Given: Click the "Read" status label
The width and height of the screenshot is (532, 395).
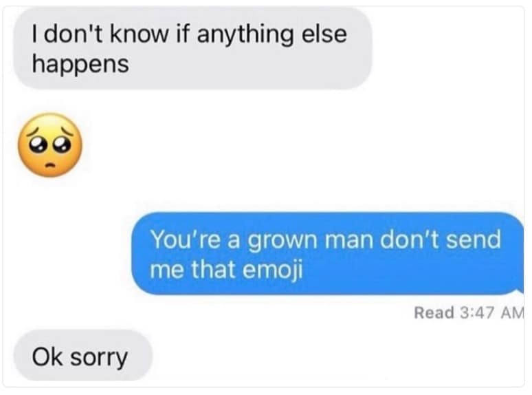Looking at the screenshot, I should (x=434, y=312).
